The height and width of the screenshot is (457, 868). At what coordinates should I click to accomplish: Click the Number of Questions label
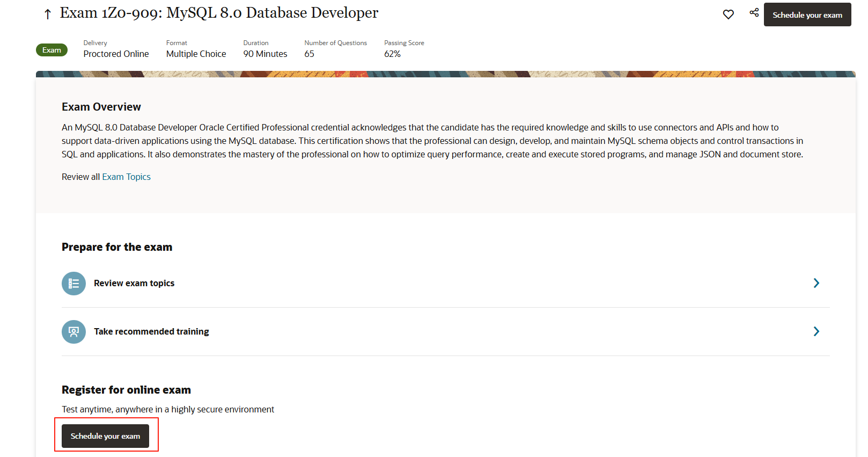336,43
